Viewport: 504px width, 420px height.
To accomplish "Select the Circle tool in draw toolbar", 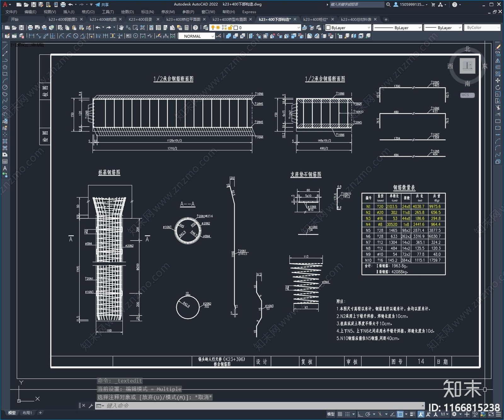I will [5, 87].
